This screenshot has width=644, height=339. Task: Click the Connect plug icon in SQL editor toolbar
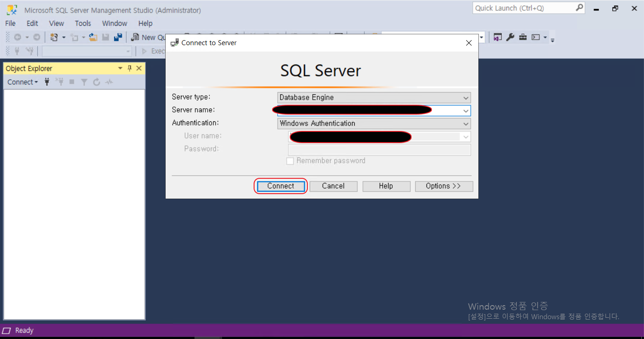(18, 51)
